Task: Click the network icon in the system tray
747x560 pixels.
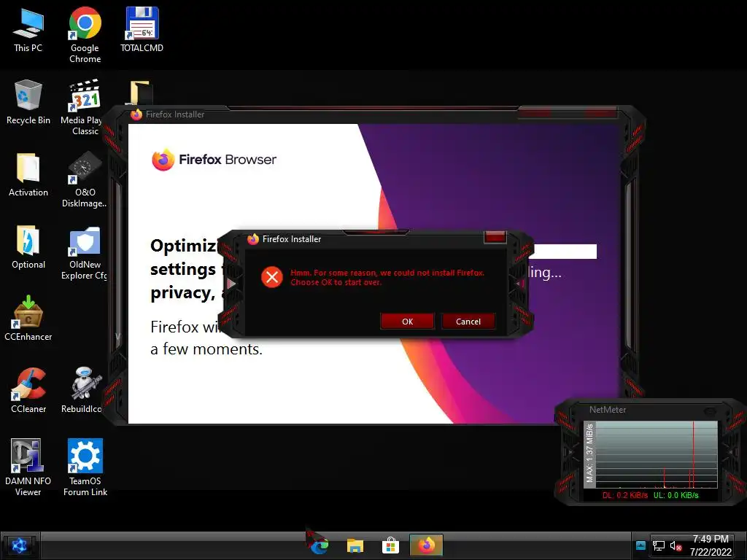Action: (x=659, y=545)
